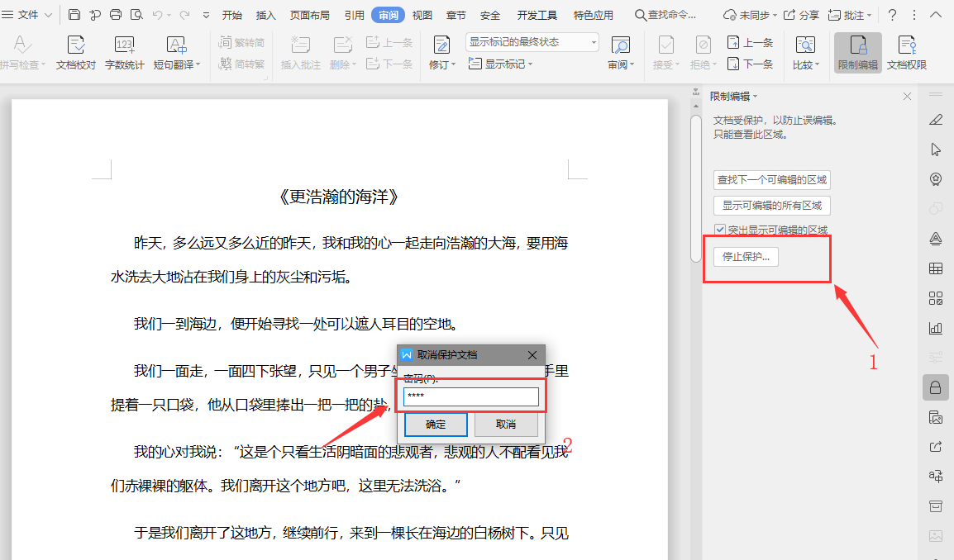Click the 确定 confirm button in dialog

pos(435,425)
